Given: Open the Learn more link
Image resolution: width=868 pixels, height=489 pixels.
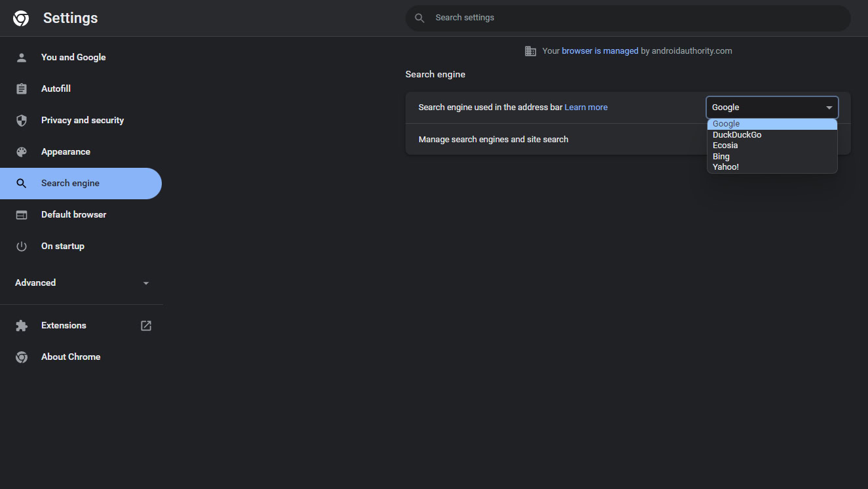Looking at the screenshot, I should tap(586, 108).
